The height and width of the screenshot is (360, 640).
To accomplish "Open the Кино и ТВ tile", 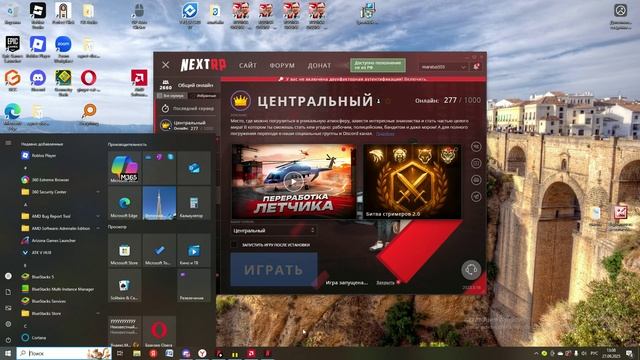I will point(194,251).
